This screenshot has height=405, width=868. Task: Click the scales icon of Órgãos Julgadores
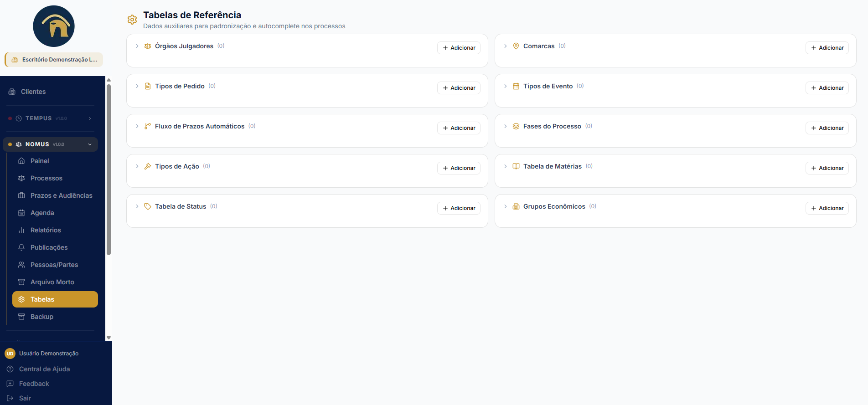point(148,46)
